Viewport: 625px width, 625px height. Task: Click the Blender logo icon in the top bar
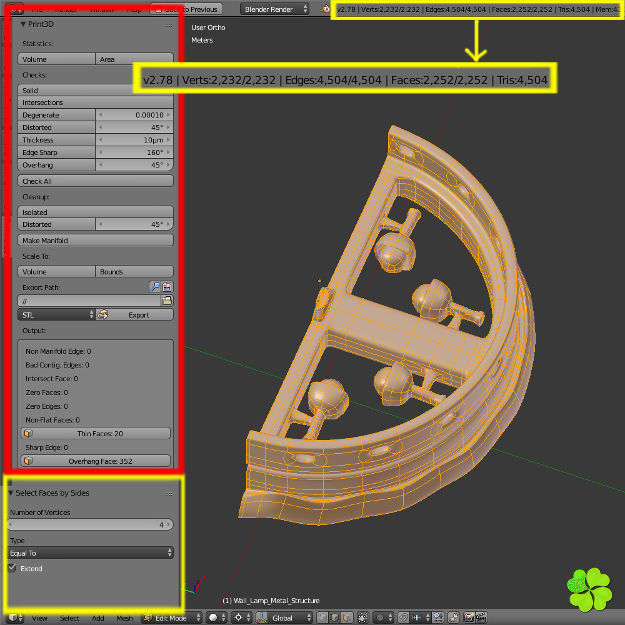326,9
